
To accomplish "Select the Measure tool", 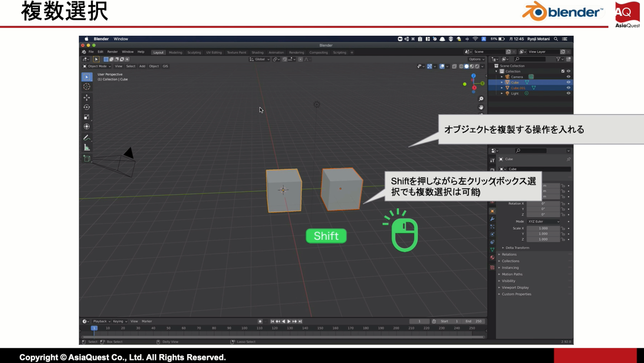I will pos(87,148).
